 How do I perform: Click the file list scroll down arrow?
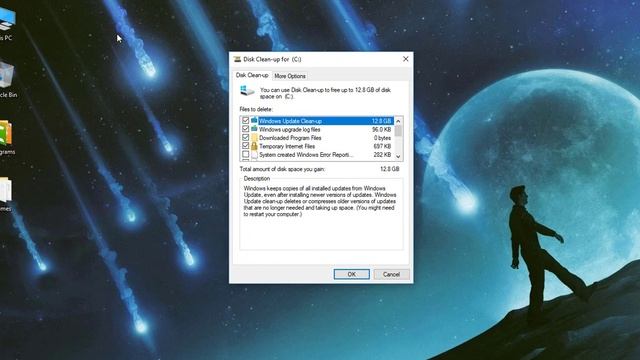(398, 156)
